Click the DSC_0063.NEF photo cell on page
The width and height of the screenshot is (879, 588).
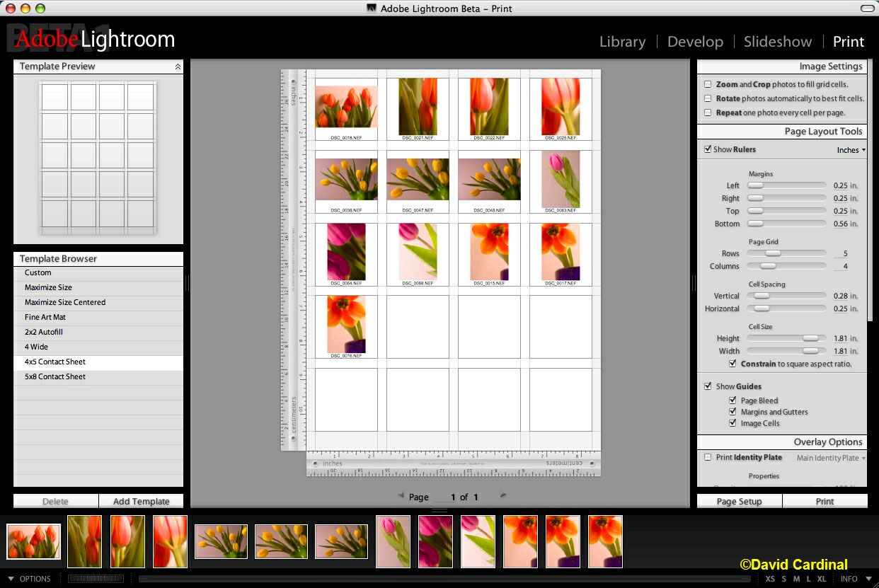click(561, 182)
